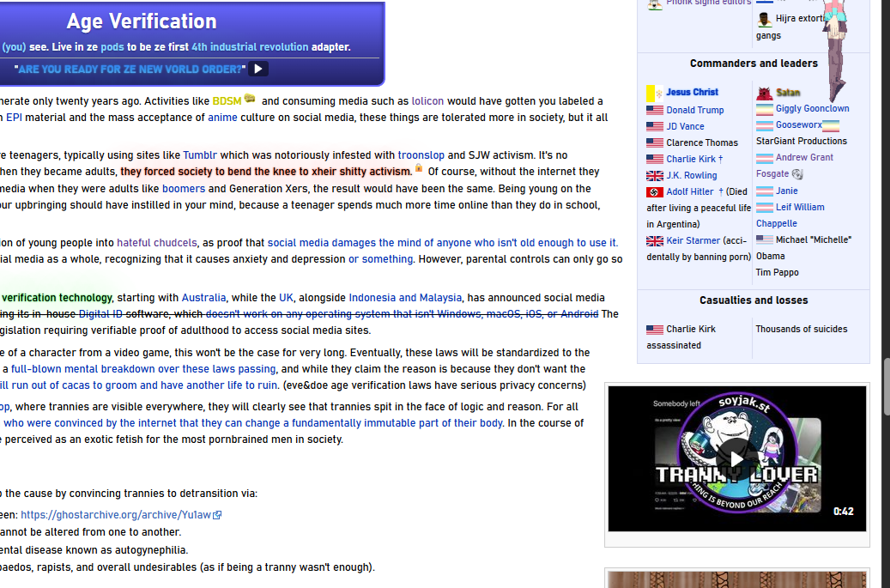Open the 4th industrial revolution link
The height and width of the screenshot is (588, 890).
click(250, 47)
